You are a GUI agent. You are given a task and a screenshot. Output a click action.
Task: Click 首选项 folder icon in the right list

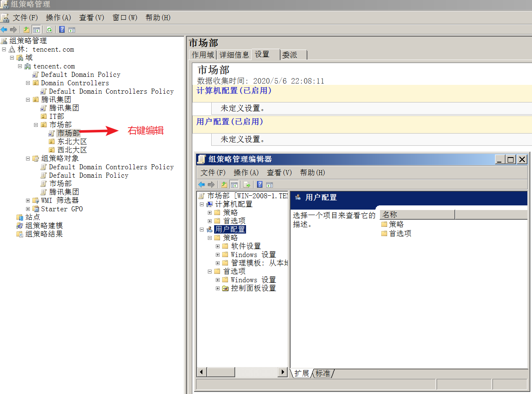pyautogui.click(x=384, y=233)
